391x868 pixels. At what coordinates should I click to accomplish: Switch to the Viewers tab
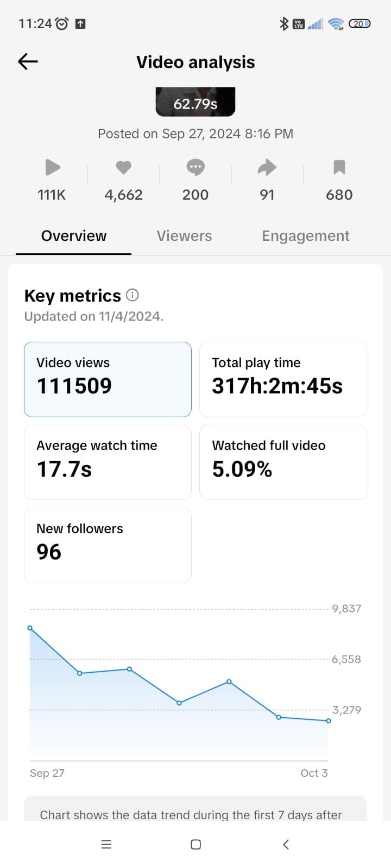point(184,236)
